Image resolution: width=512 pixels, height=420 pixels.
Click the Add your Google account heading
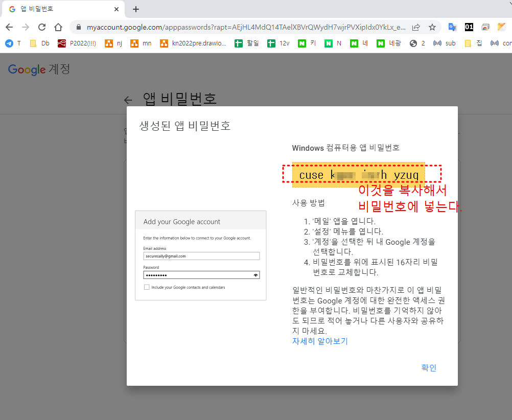coord(182,222)
